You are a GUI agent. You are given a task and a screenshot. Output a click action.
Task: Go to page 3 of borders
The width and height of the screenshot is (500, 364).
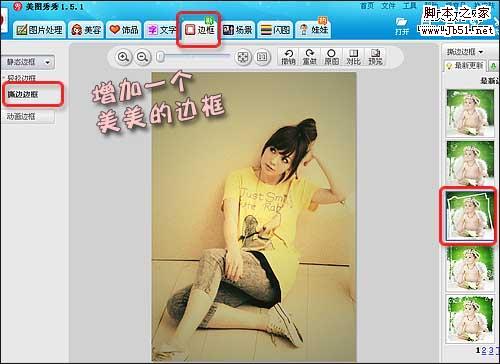pos(491,350)
